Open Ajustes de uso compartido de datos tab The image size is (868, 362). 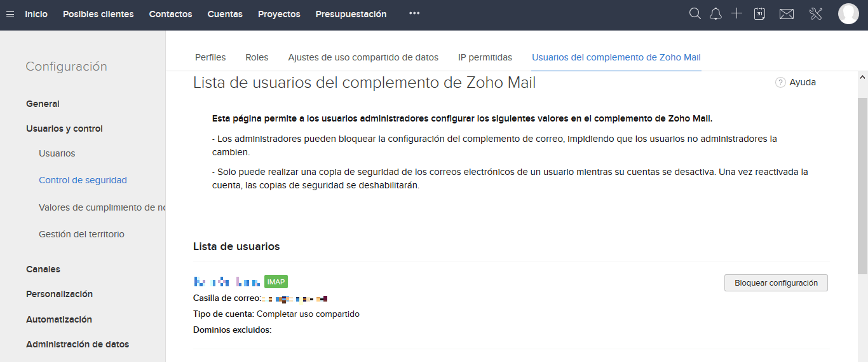[363, 57]
